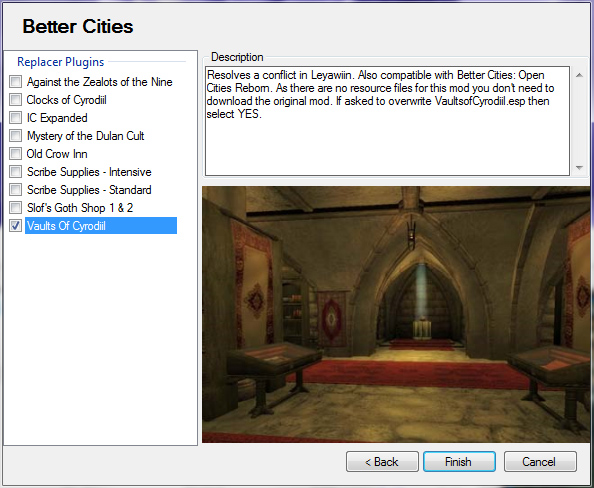Click the Replacer Plugins group header
Screen dimensions: 594x488
click(61, 62)
